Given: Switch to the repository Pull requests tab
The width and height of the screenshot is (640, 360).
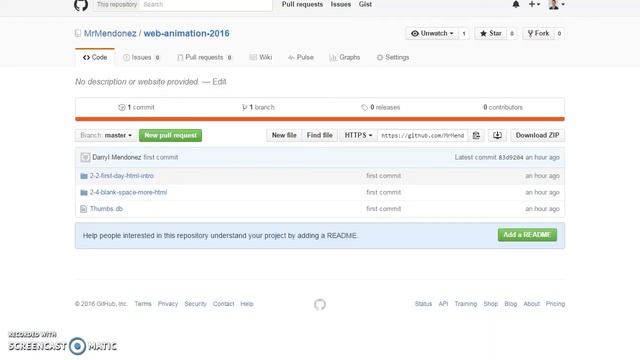Looking at the screenshot, I should click(x=204, y=58).
